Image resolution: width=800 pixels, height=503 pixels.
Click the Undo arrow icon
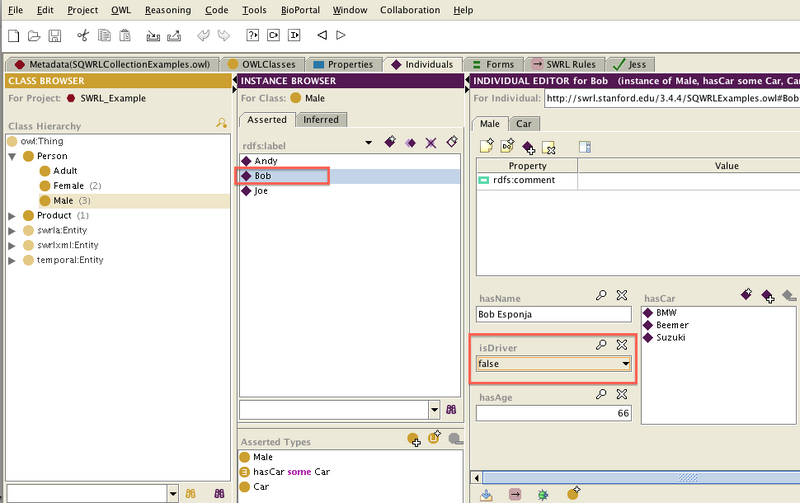click(x=203, y=35)
